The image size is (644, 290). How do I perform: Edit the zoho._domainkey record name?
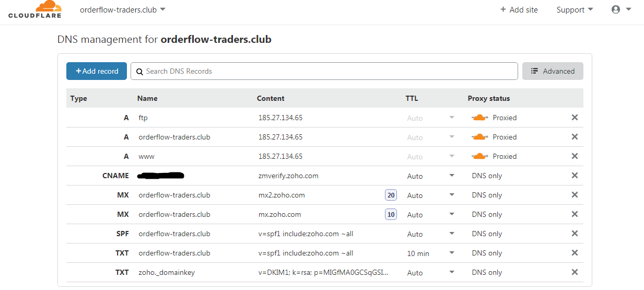167,272
